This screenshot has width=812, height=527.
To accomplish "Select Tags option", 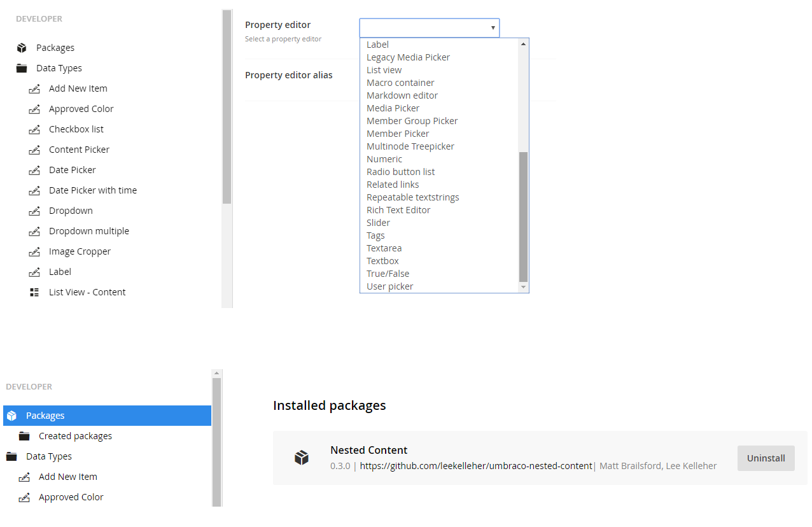I will (x=375, y=235).
